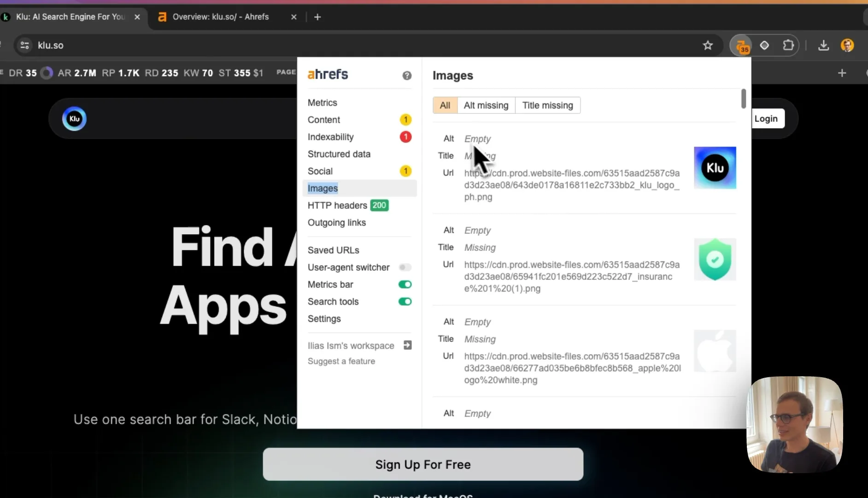Select the Title missing filter tab
868x498 pixels.
(x=547, y=105)
